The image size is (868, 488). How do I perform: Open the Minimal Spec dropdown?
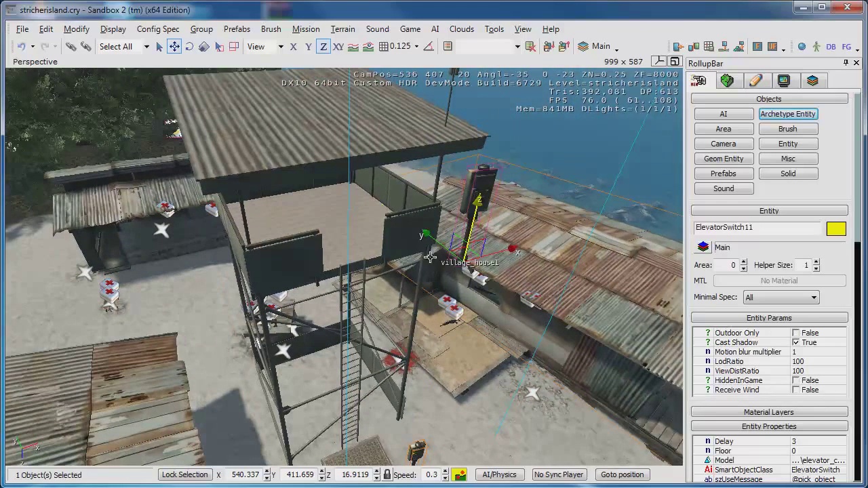pyautogui.click(x=781, y=298)
